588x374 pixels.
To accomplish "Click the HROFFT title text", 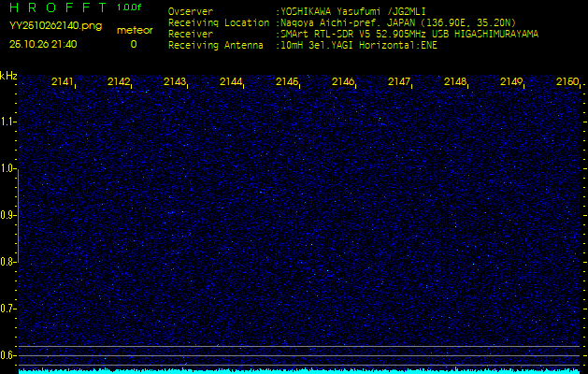I will [x=53, y=8].
